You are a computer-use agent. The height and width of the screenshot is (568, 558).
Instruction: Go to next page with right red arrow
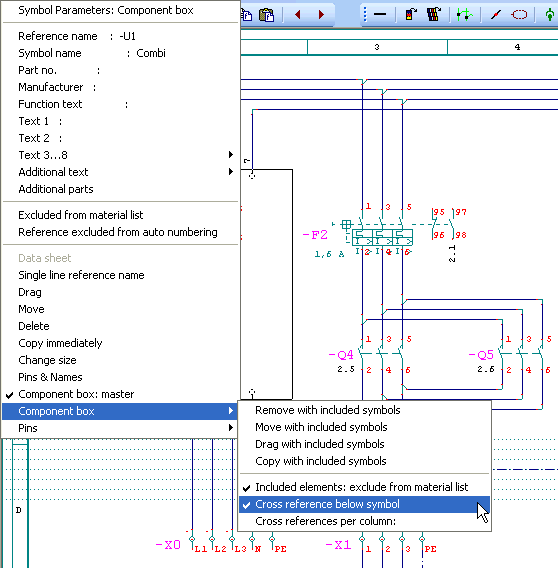(x=321, y=14)
